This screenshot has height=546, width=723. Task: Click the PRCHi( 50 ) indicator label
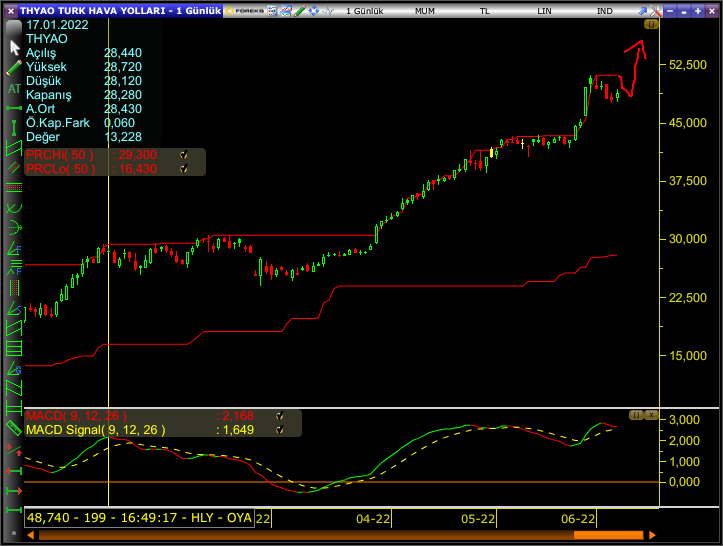[x=60, y=155]
